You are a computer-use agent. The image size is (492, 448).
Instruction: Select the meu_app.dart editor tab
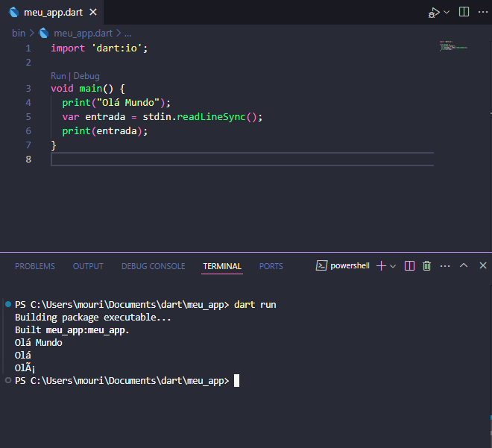(52, 12)
